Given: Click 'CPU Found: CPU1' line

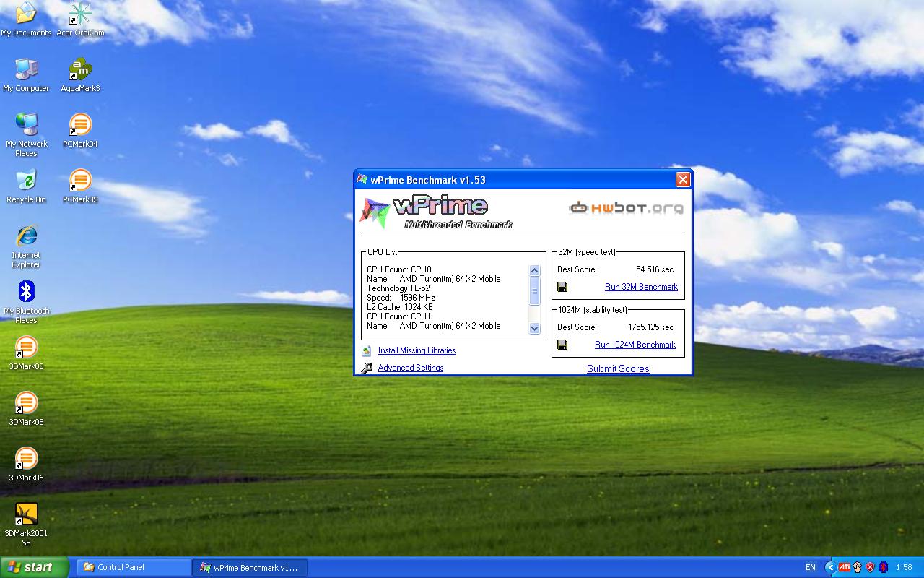Looking at the screenshot, I should (398, 316).
